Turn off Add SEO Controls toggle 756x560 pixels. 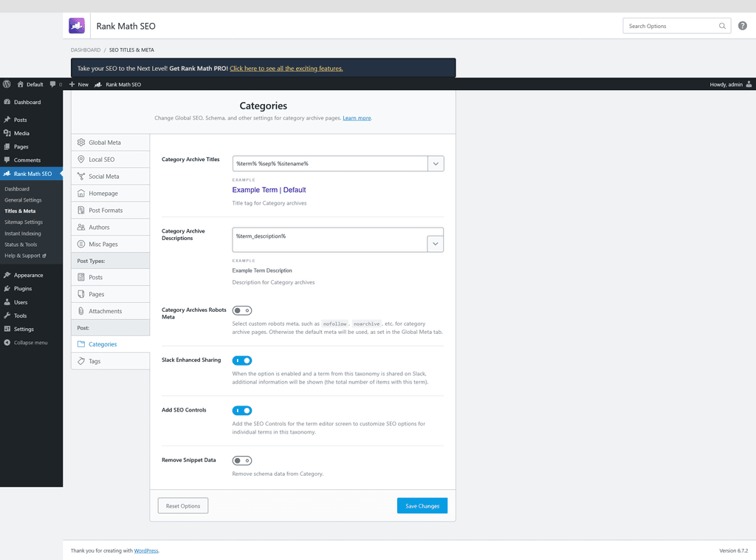(242, 411)
